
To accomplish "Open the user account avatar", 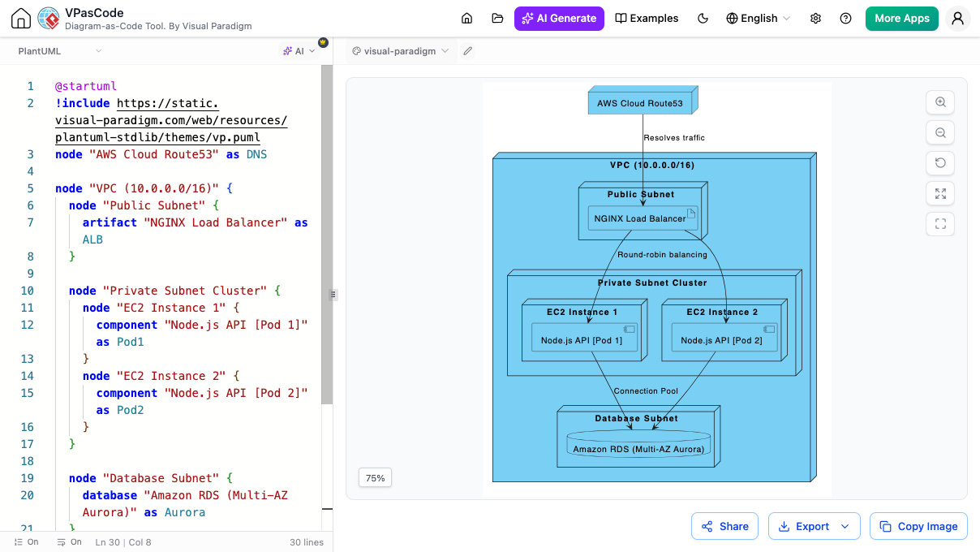I will (958, 18).
